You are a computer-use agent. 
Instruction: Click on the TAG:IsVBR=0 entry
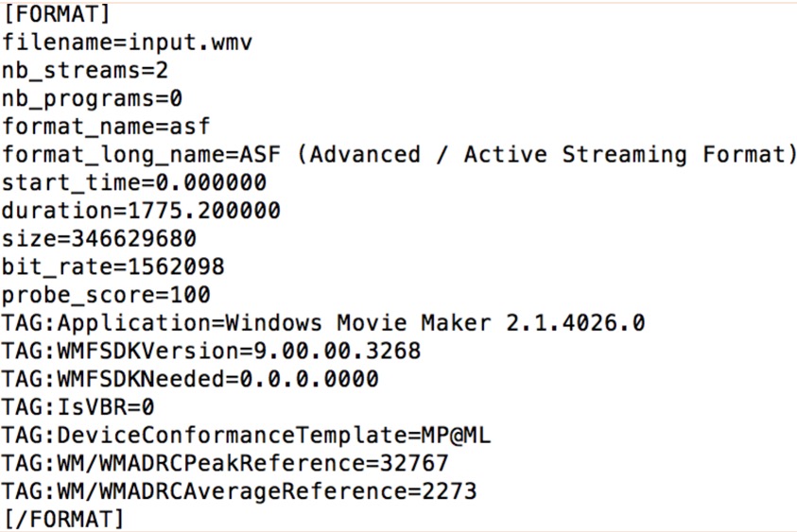[78, 406]
